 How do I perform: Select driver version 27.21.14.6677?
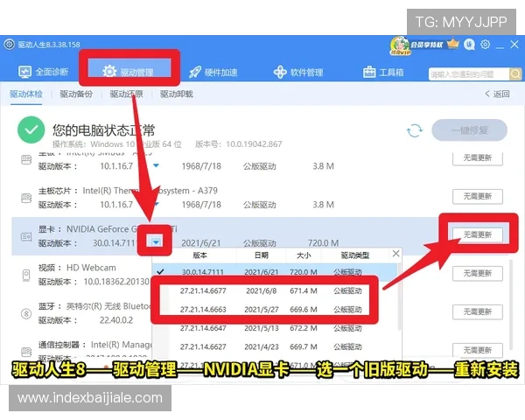click(x=275, y=290)
